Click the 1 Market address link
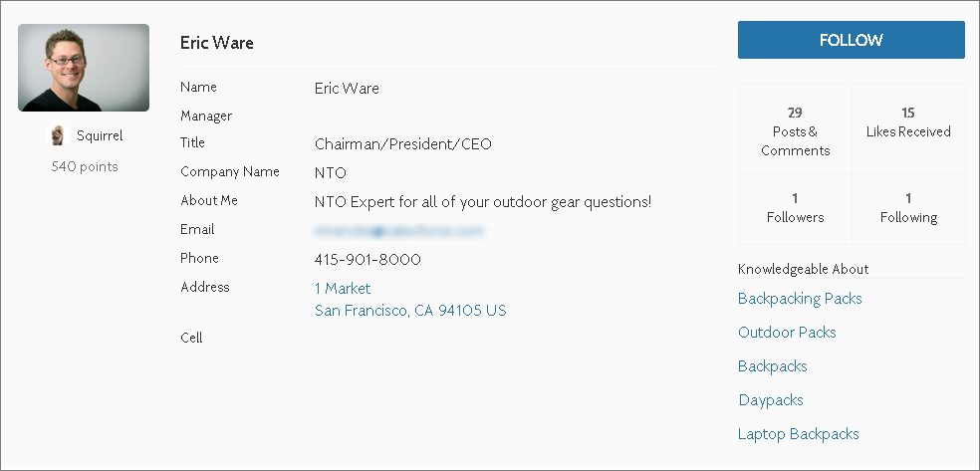Image resolution: width=980 pixels, height=471 pixels. pyautogui.click(x=343, y=288)
